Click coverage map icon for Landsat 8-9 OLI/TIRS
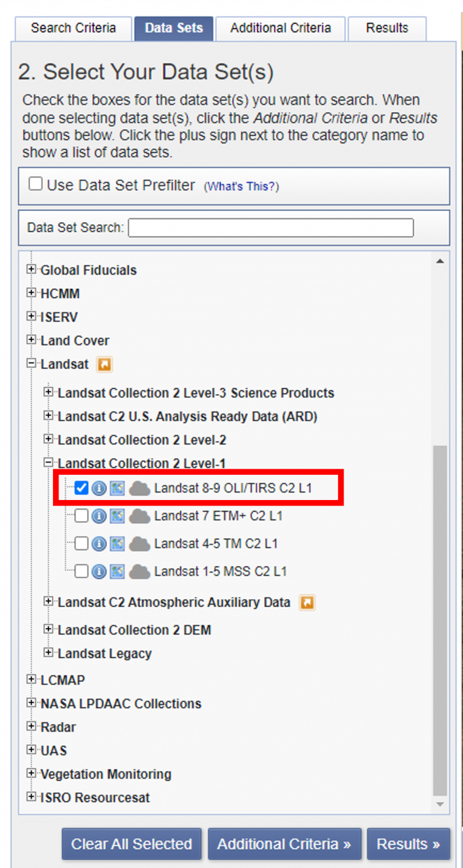The width and height of the screenshot is (463, 868). pyautogui.click(x=118, y=488)
